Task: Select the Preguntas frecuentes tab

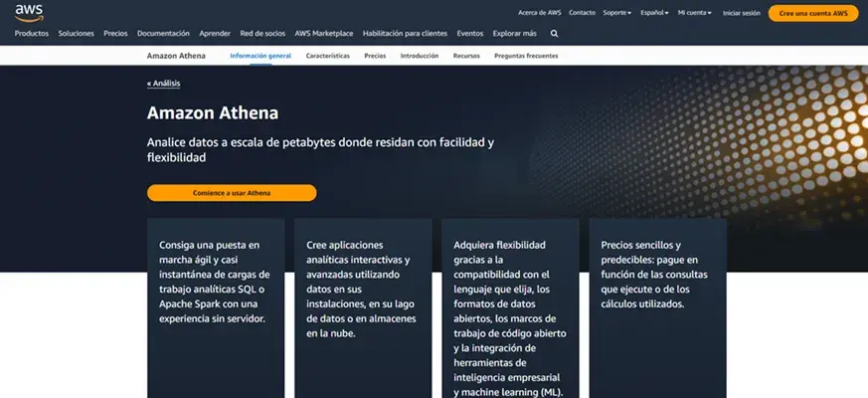Action: 526,56
